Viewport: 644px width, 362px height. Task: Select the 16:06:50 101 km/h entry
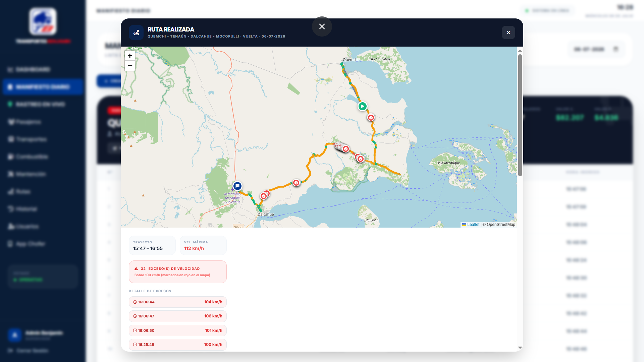click(178, 330)
